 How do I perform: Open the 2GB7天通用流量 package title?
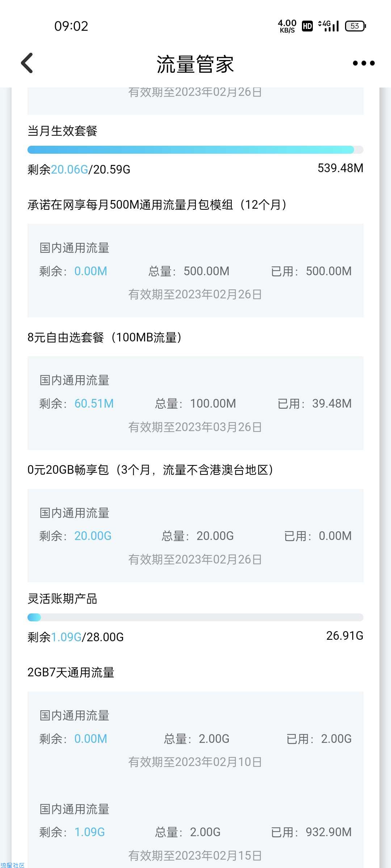[x=71, y=672]
